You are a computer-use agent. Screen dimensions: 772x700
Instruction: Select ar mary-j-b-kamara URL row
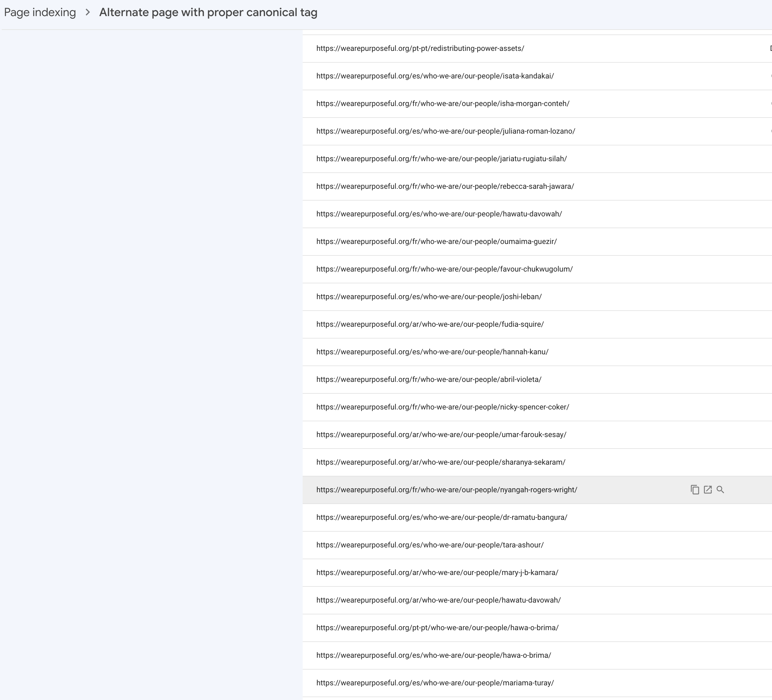[537, 572]
